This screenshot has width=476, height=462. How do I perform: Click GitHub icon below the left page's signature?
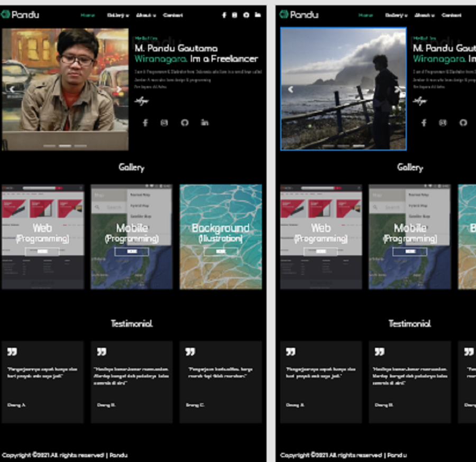[x=185, y=123]
